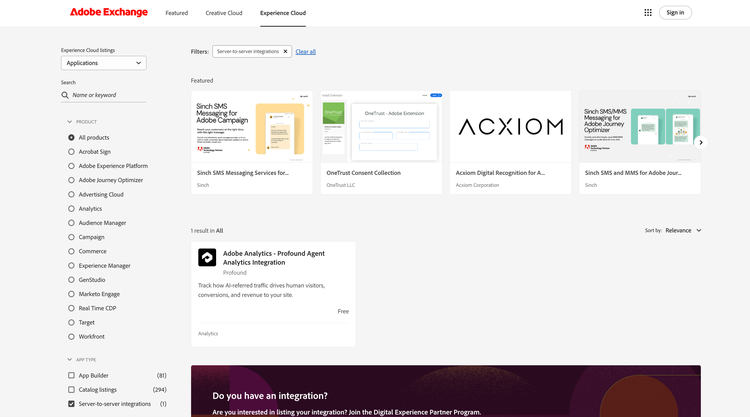Open the Applications listings dropdown
750x417 pixels.
[x=104, y=63]
